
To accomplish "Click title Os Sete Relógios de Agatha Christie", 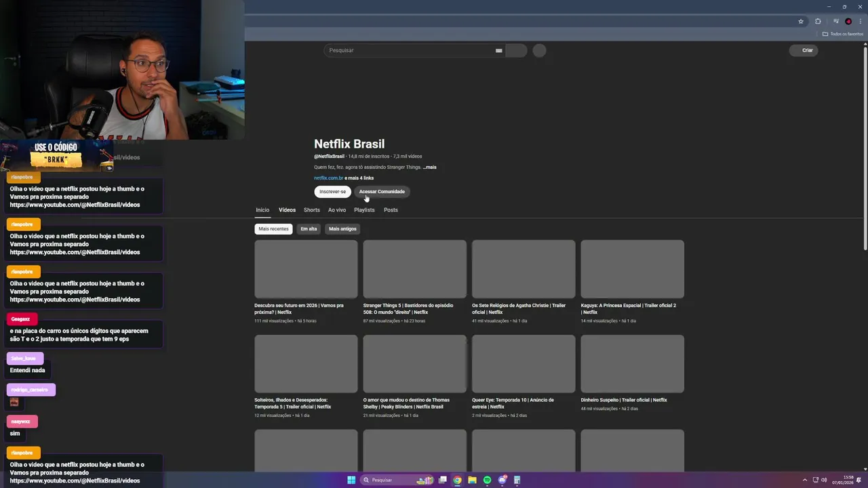I will click(519, 308).
